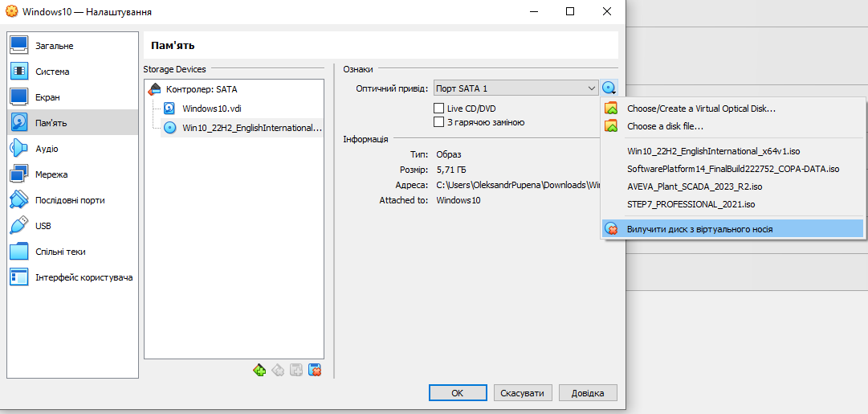The height and width of the screenshot is (414, 868).
Task: Click the remove storage attachment icon
Action: coord(315,370)
